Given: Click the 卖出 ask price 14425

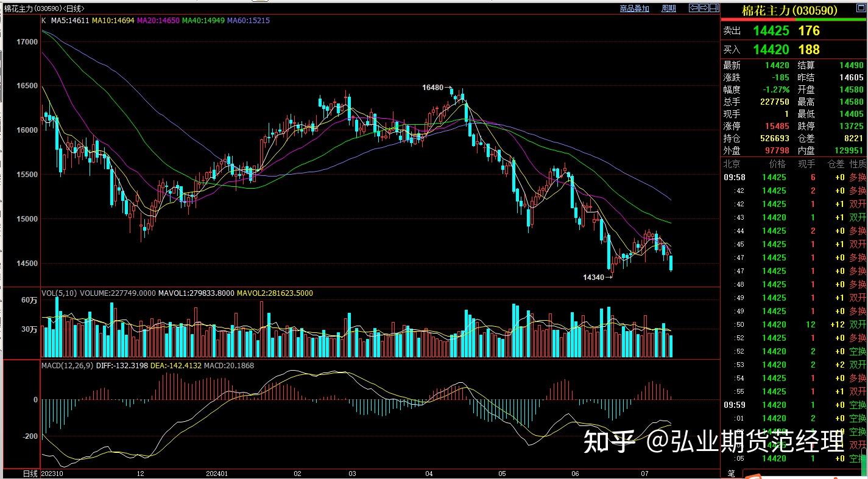Looking at the screenshot, I should (771, 30).
